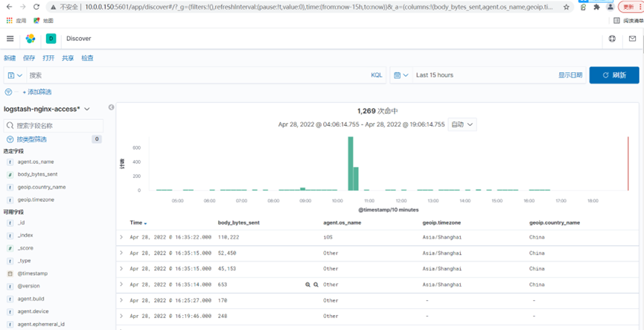Click the tallest histogram bar near 10:30
The image size is (644, 330).
(x=351, y=164)
